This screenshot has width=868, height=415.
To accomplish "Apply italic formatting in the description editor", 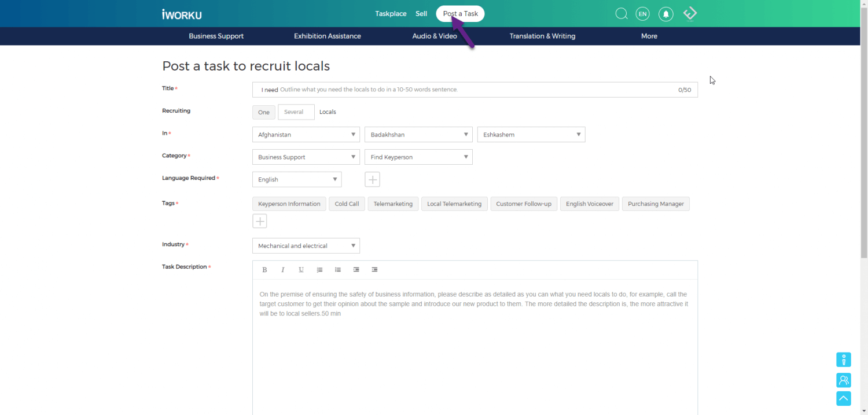I will (x=283, y=269).
